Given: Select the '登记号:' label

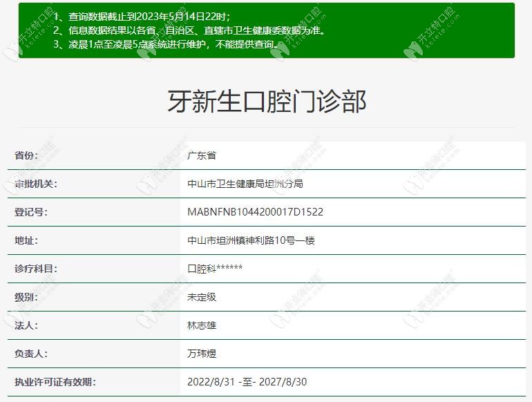Looking at the screenshot, I should coord(31,212).
